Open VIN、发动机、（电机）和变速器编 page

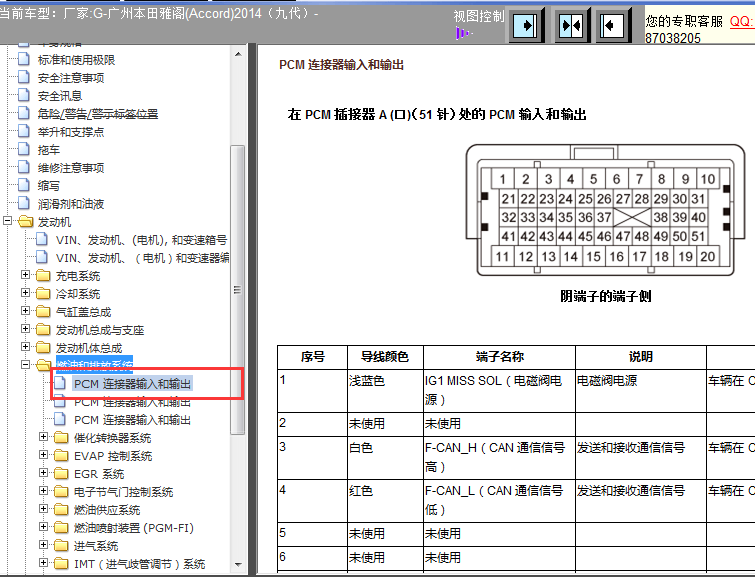tap(142, 258)
